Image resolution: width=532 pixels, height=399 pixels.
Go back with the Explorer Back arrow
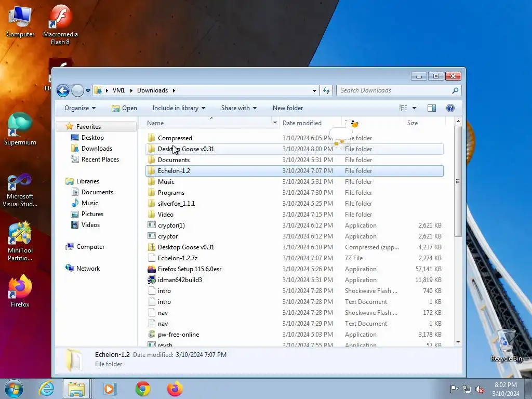point(63,90)
